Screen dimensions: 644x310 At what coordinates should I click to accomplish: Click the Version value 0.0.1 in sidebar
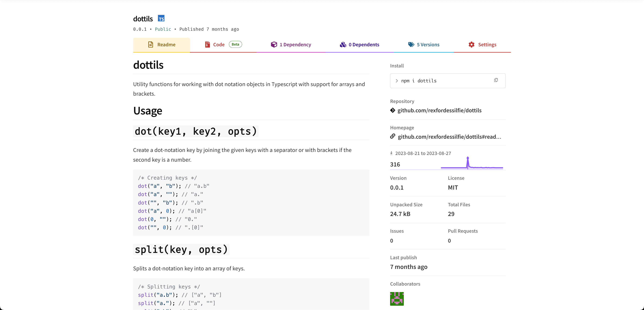click(x=397, y=187)
